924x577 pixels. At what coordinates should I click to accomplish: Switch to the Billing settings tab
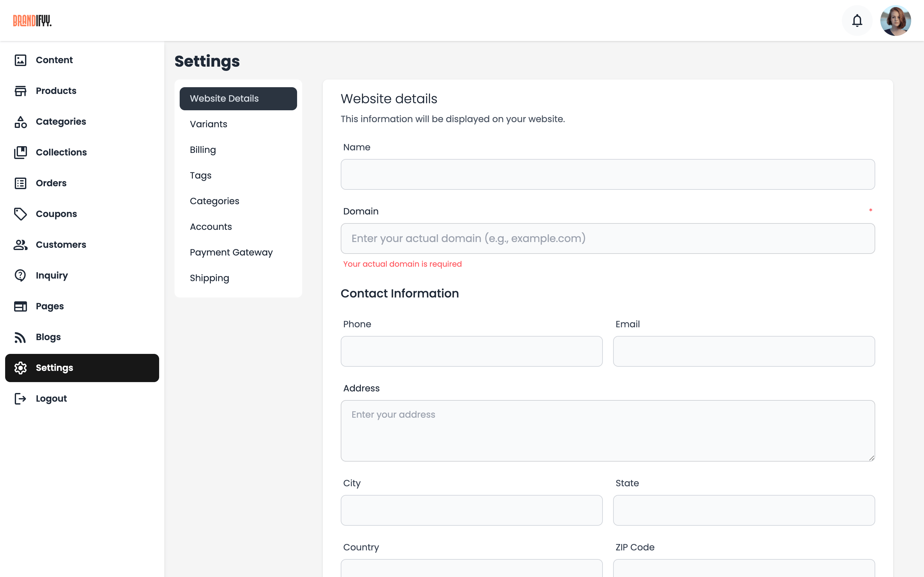click(203, 150)
